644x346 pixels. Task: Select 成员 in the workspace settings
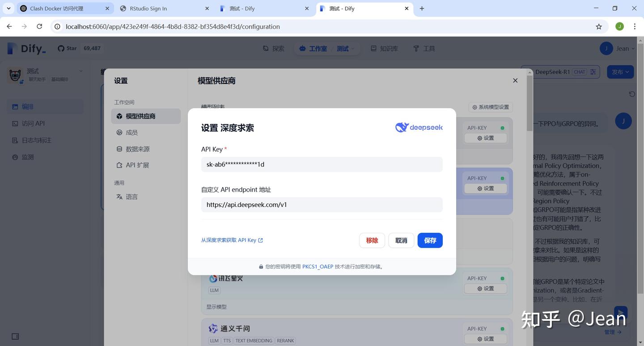point(131,132)
